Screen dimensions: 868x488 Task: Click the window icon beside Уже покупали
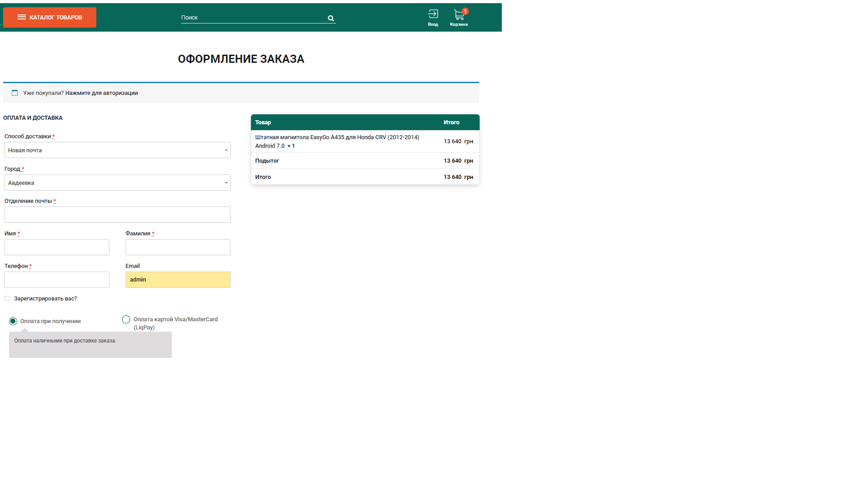[14, 93]
